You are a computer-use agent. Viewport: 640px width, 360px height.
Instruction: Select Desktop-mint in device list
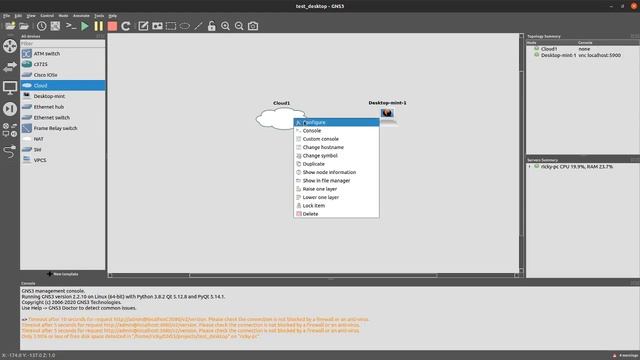[x=62, y=96]
